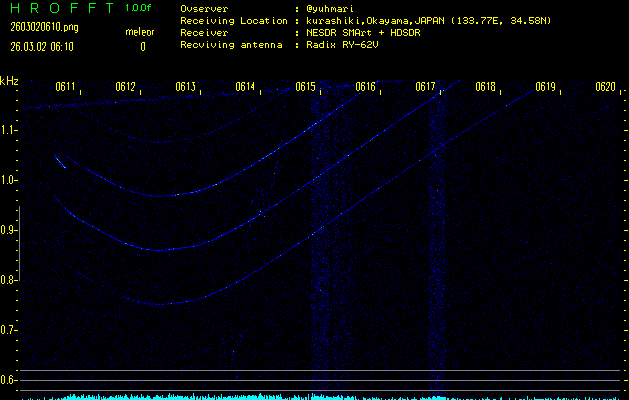Click the meteor count label
This screenshot has width=629, height=400.
tap(140, 33)
